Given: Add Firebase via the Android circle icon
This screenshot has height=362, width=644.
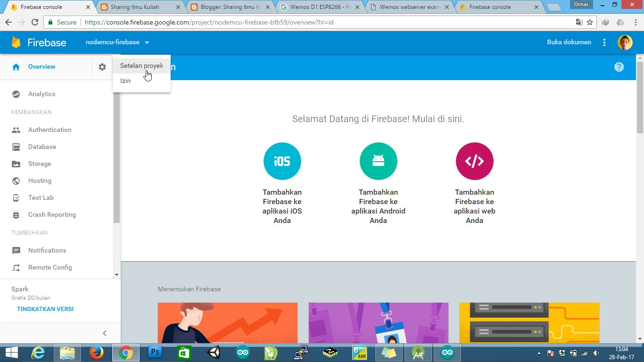Looking at the screenshot, I should pyautogui.click(x=379, y=161).
